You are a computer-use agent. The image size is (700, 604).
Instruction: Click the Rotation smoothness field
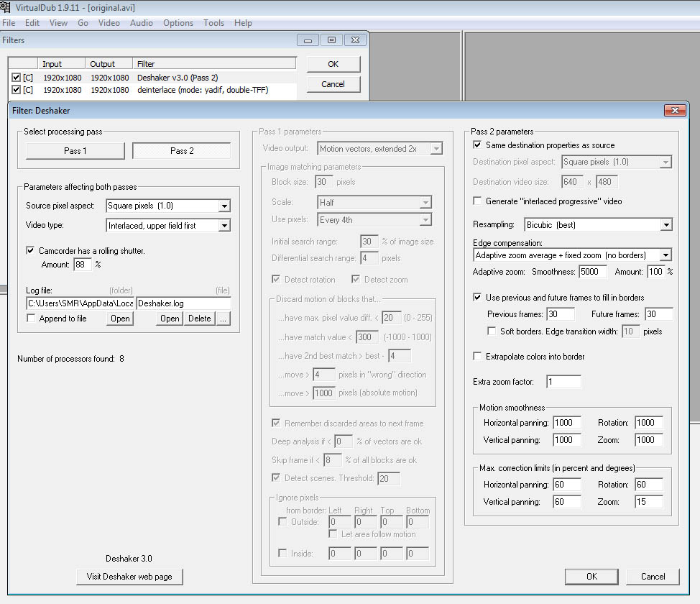tap(649, 423)
